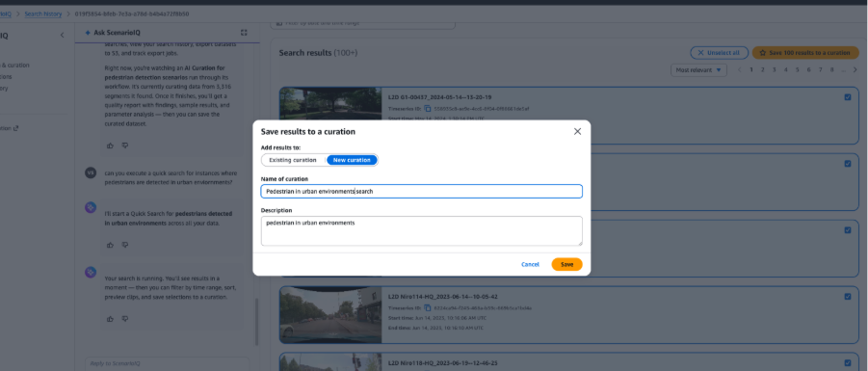This screenshot has width=868, height=371.
Task: Thumbs up the Quick Search start message
Action: click(110, 244)
